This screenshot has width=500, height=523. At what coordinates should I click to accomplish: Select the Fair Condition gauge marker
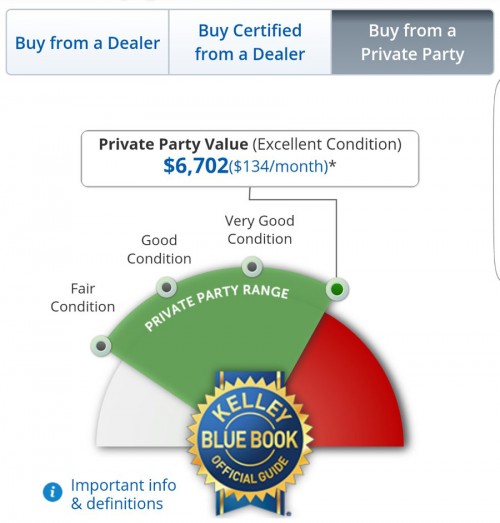(101, 346)
